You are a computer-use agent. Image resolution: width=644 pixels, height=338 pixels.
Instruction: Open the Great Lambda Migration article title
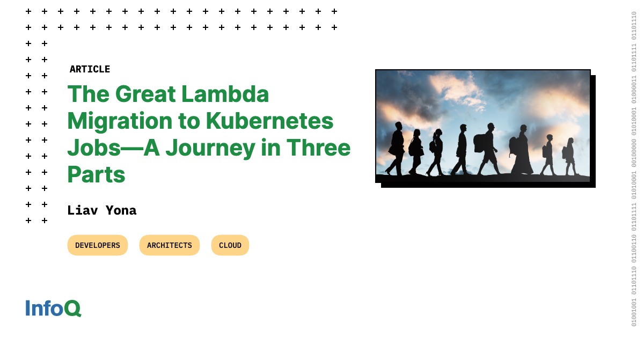click(209, 134)
